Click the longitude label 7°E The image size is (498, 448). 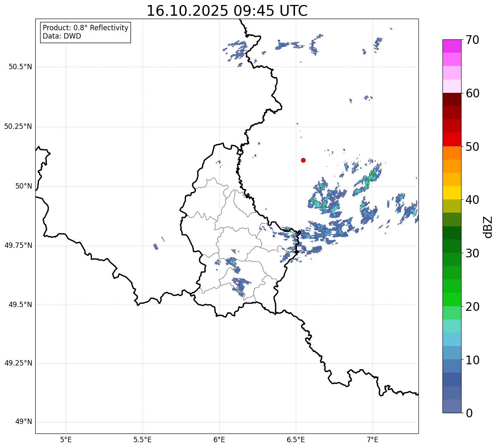[x=372, y=440]
